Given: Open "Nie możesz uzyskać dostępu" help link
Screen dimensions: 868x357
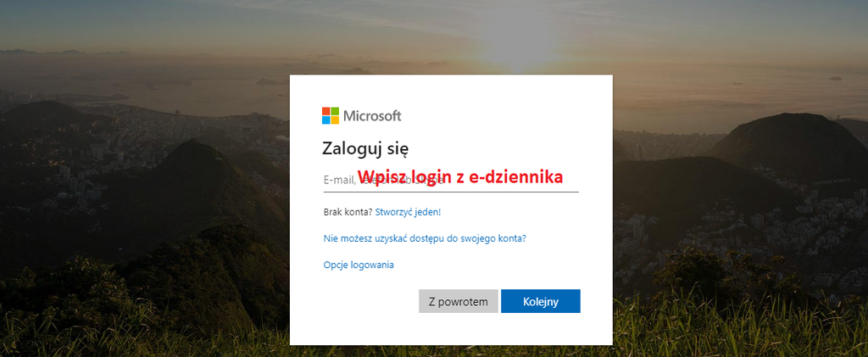Looking at the screenshot, I should click(x=425, y=238).
